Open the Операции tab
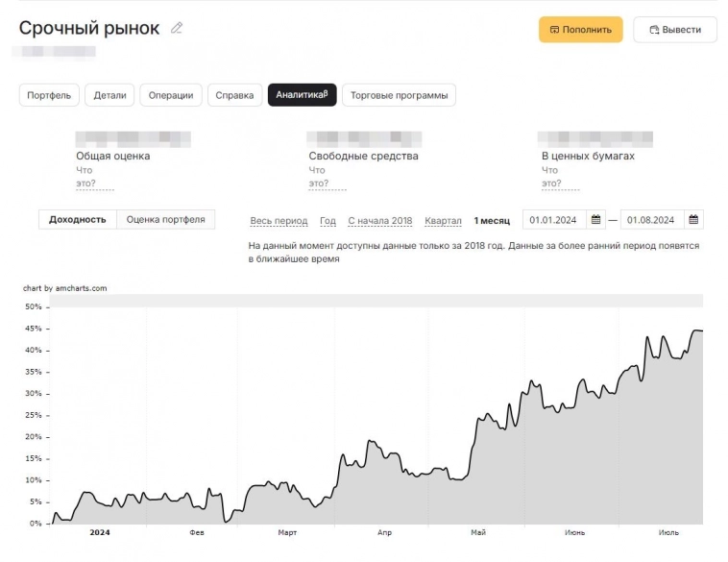728x562 pixels. click(172, 95)
